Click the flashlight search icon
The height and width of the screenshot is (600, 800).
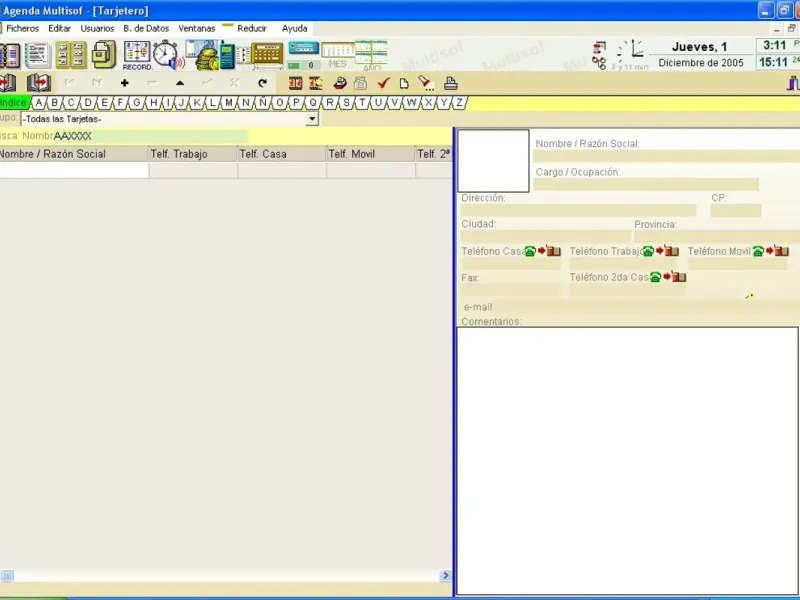click(x=426, y=83)
